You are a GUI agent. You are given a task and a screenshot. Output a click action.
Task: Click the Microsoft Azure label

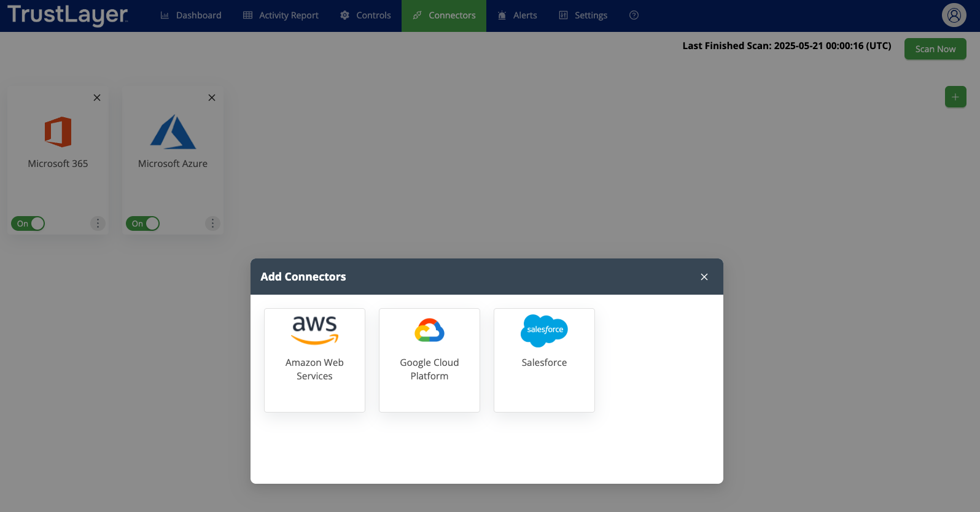pyautogui.click(x=173, y=164)
